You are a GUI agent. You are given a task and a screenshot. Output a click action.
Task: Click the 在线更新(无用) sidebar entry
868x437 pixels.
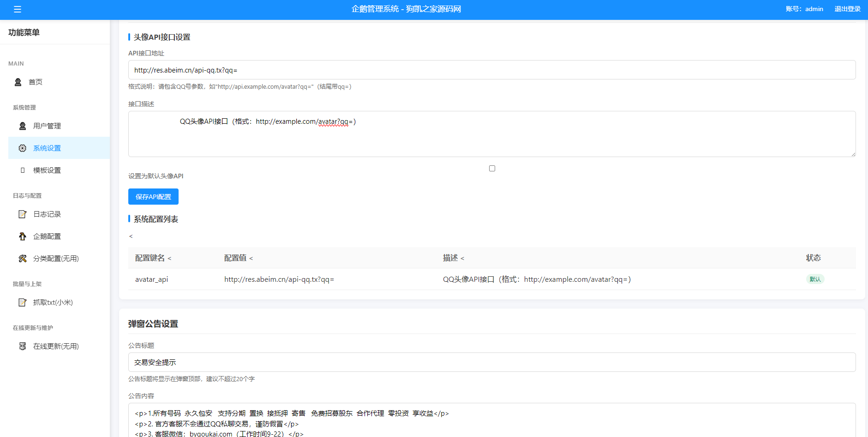55,346
